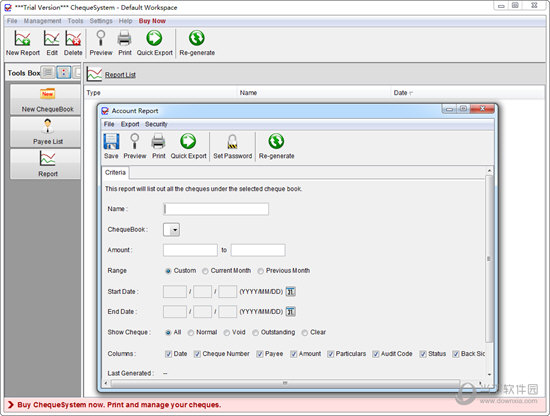This screenshot has width=550, height=416.
Task: Quick Export the Account Report
Action: coord(188,146)
